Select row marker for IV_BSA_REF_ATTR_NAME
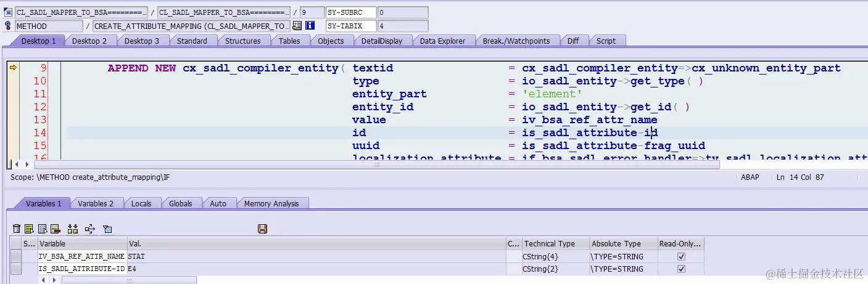Screen dimensions: 868x284 point(16,256)
